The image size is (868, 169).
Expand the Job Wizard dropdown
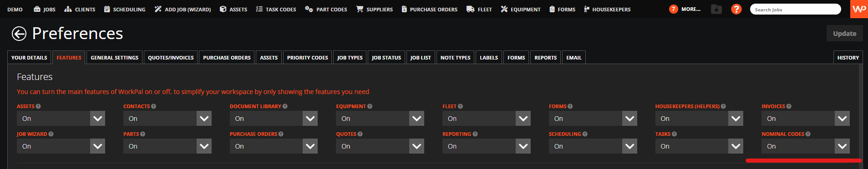click(61, 146)
